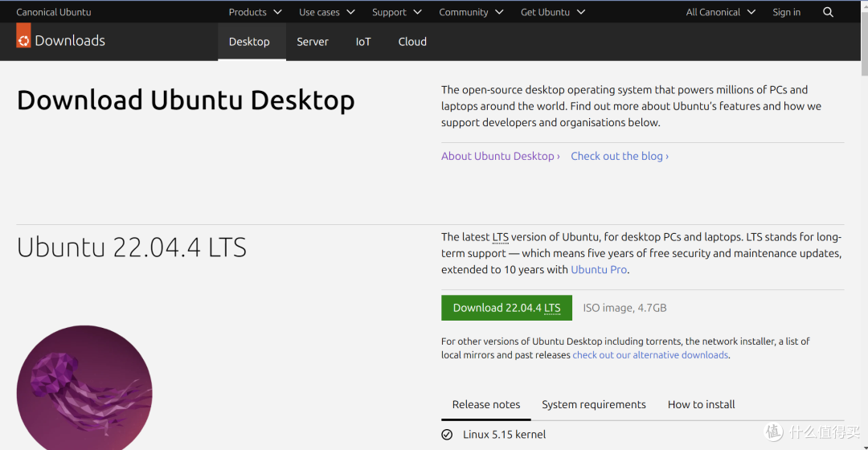868x450 pixels.
Task: Open the How to install tab
Action: pos(702,405)
